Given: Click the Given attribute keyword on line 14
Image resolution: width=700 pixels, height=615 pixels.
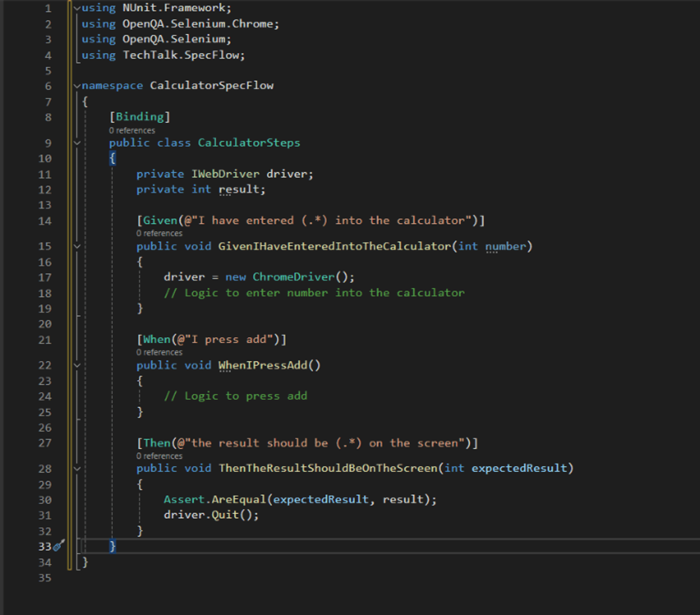Looking at the screenshot, I should pyautogui.click(x=160, y=220).
